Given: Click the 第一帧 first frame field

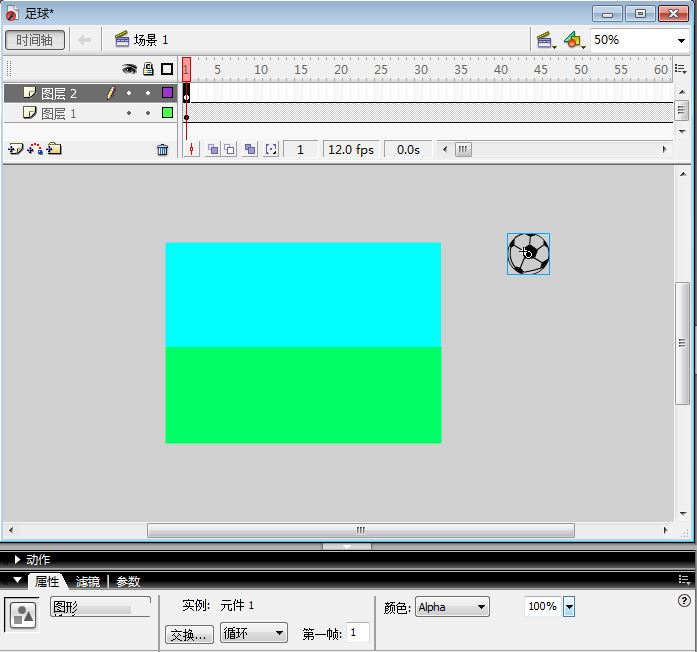Looking at the screenshot, I should (x=358, y=633).
